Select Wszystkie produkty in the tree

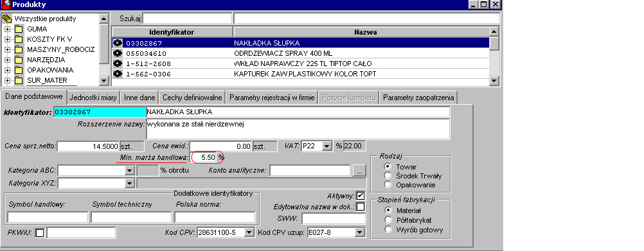point(45,19)
